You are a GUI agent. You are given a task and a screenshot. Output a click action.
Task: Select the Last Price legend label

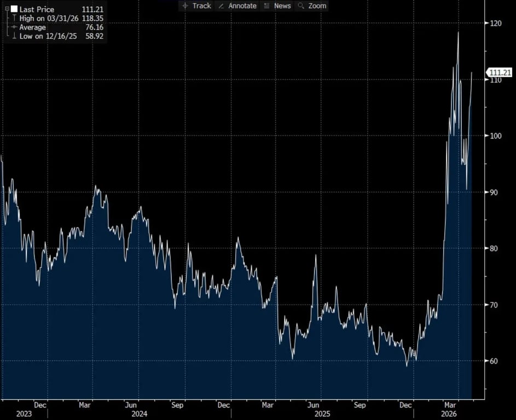36,9
